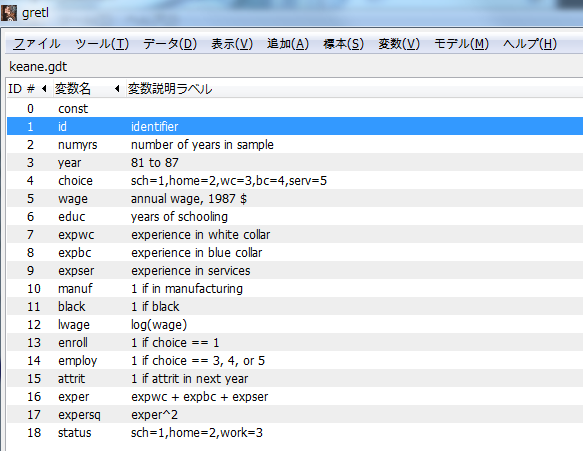
Task: Select the expersq variable row
Action: (295, 415)
